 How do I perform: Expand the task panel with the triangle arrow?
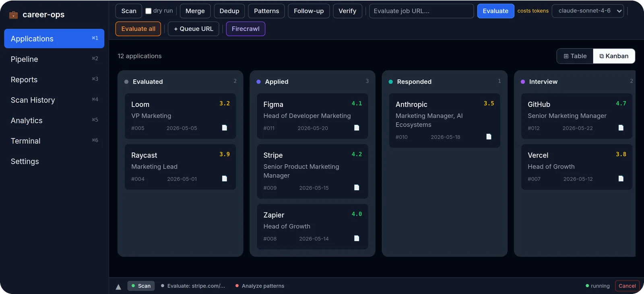[118, 286]
